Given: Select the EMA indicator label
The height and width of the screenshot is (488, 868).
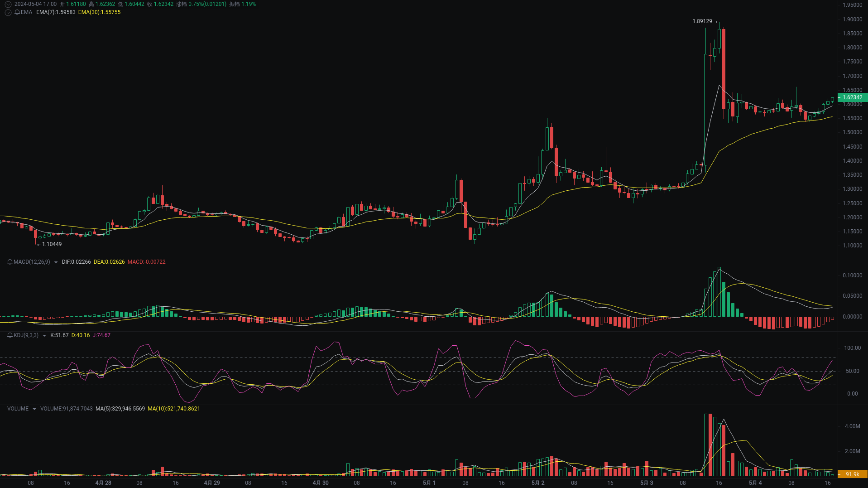Looking at the screenshot, I should [25, 13].
